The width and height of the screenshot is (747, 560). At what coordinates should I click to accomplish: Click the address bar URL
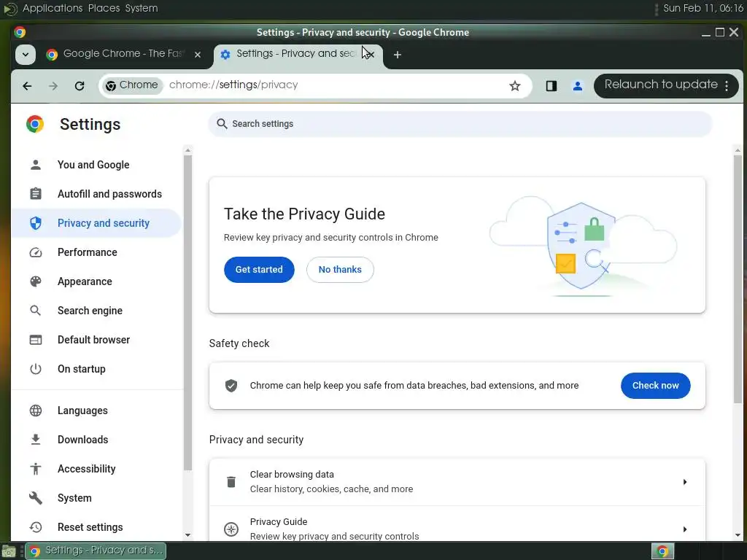[233, 85]
